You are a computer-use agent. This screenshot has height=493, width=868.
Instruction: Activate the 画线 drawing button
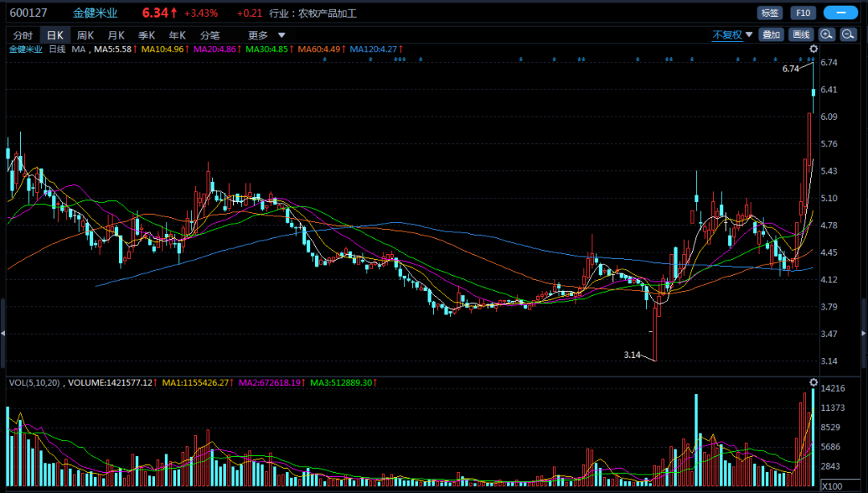tap(801, 35)
